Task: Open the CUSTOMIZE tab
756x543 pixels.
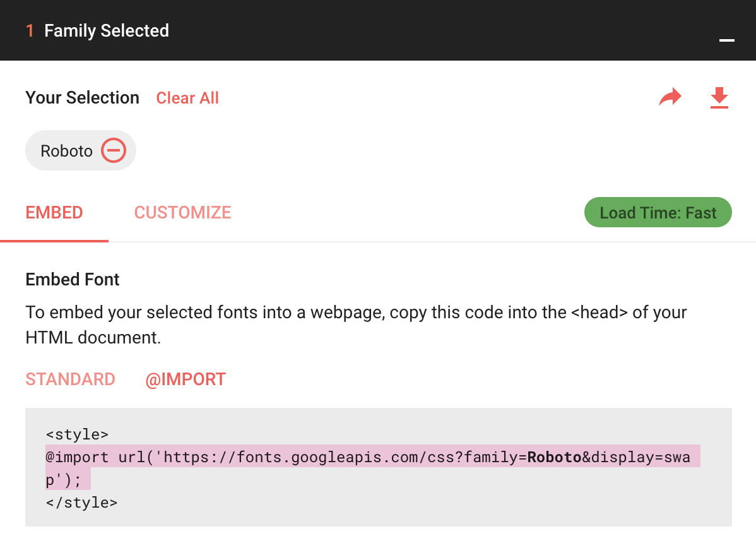Action: point(182,213)
